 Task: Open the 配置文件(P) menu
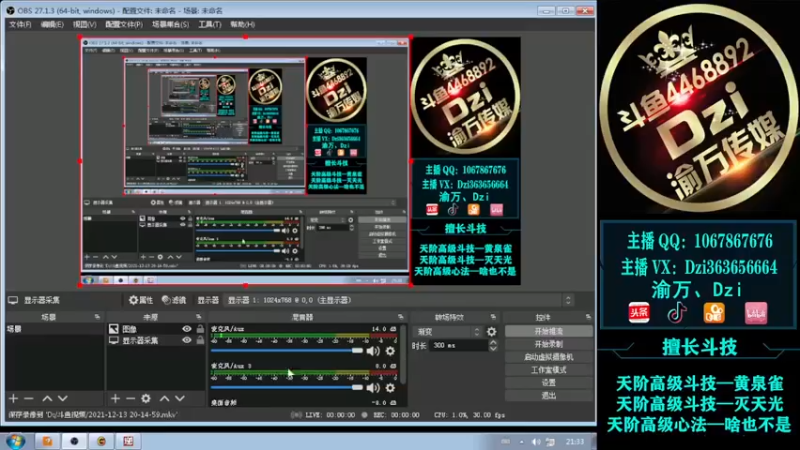point(124,24)
